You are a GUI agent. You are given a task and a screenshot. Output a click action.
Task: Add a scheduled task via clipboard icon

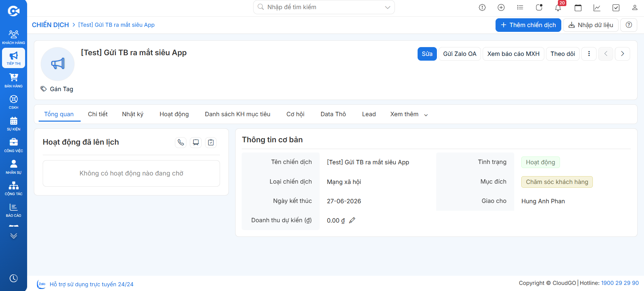pyautogui.click(x=211, y=142)
